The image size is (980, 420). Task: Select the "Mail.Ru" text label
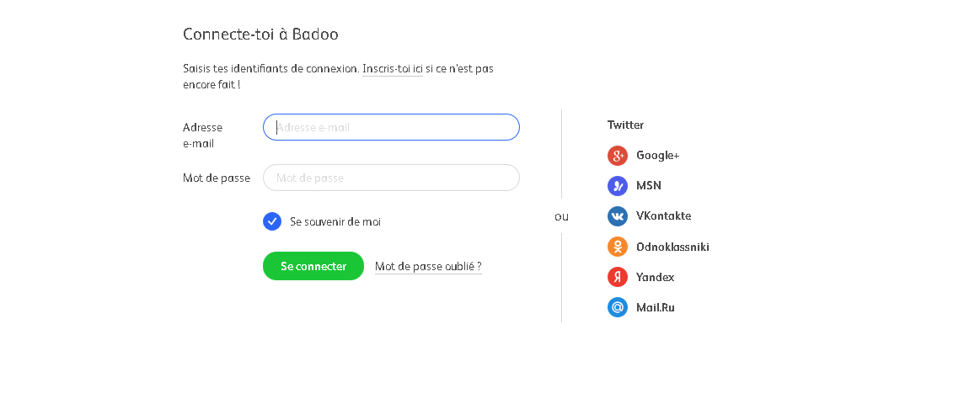pyautogui.click(x=656, y=307)
